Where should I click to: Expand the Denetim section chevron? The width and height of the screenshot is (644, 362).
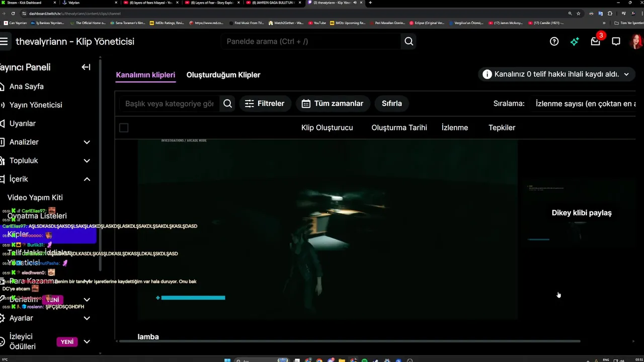(87, 300)
